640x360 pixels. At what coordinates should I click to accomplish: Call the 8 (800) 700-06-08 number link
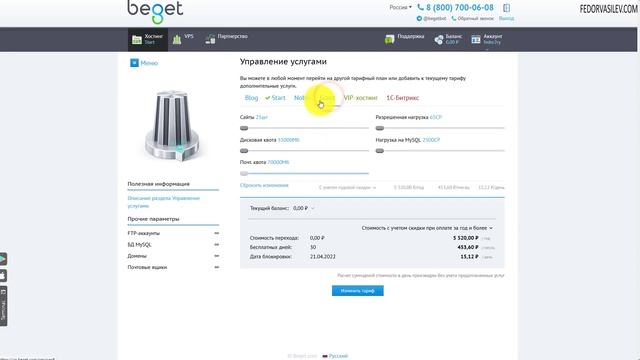[x=460, y=7]
